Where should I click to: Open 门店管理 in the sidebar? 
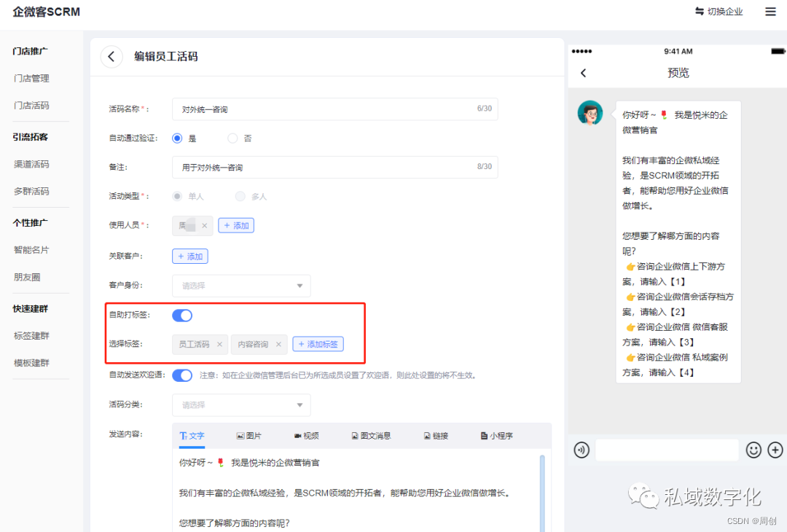tap(31, 78)
